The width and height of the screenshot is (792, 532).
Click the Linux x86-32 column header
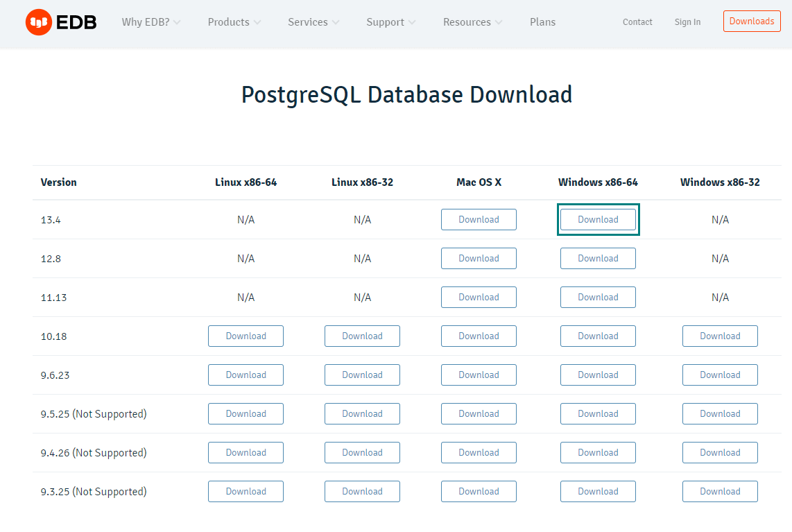click(362, 182)
